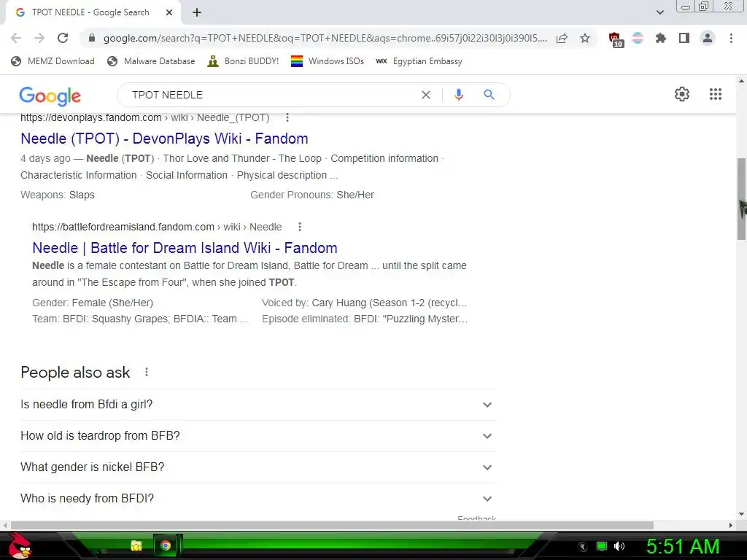The image size is (747, 560).
Task: Open the Chrome profile avatar
Action: pos(708,38)
